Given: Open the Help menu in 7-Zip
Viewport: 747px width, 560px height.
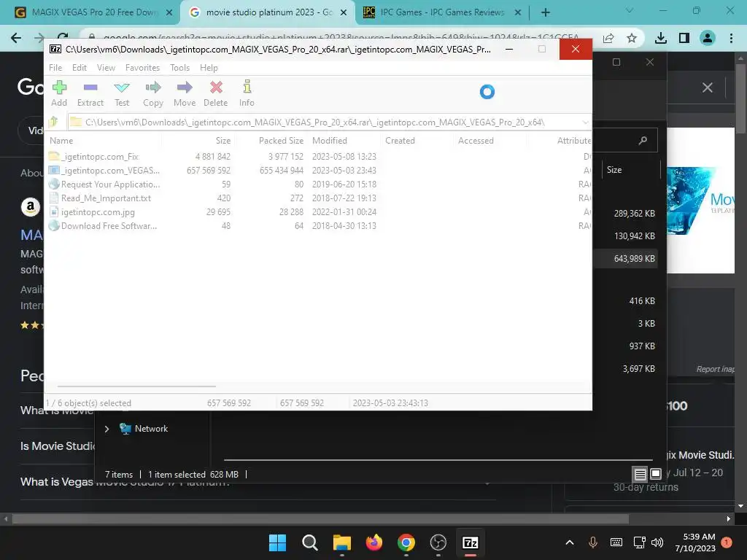Looking at the screenshot, I should click(209, 68).
